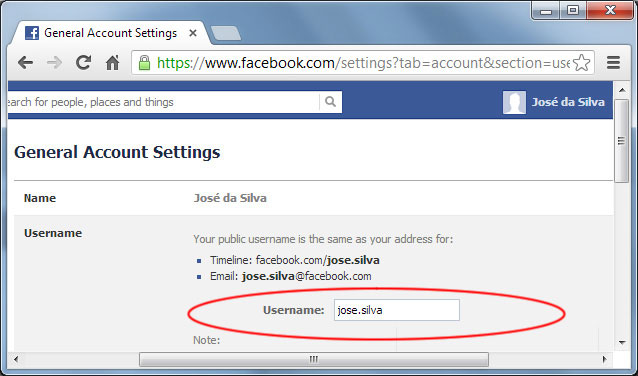Click into the Username text field

[x=397, y=310]
